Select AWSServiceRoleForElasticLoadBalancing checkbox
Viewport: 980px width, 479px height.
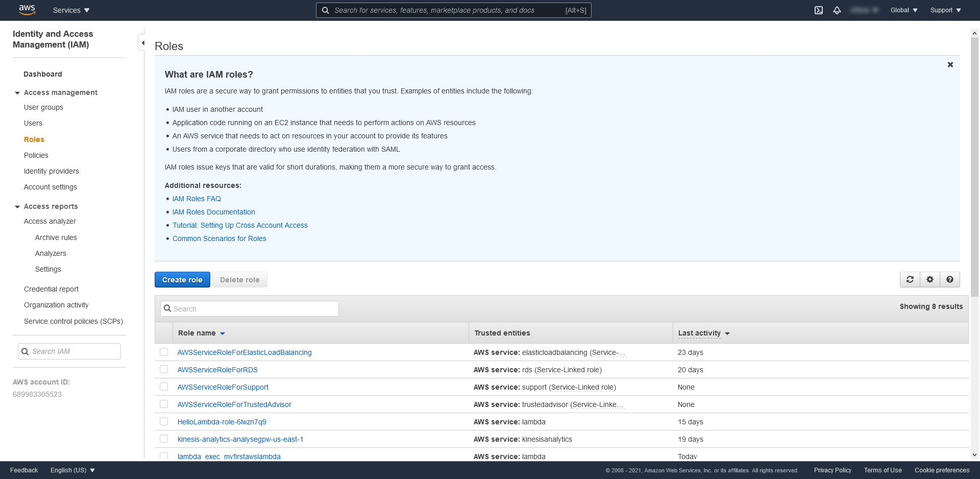(164, 352)
